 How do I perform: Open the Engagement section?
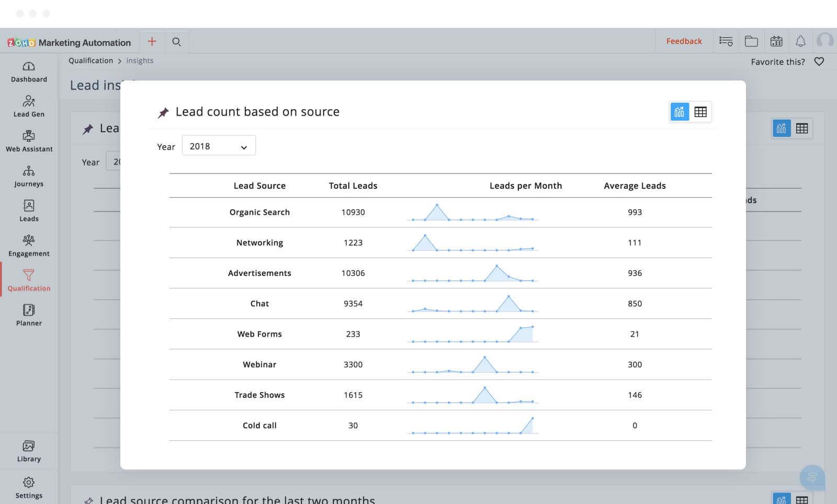coord(29,246)
